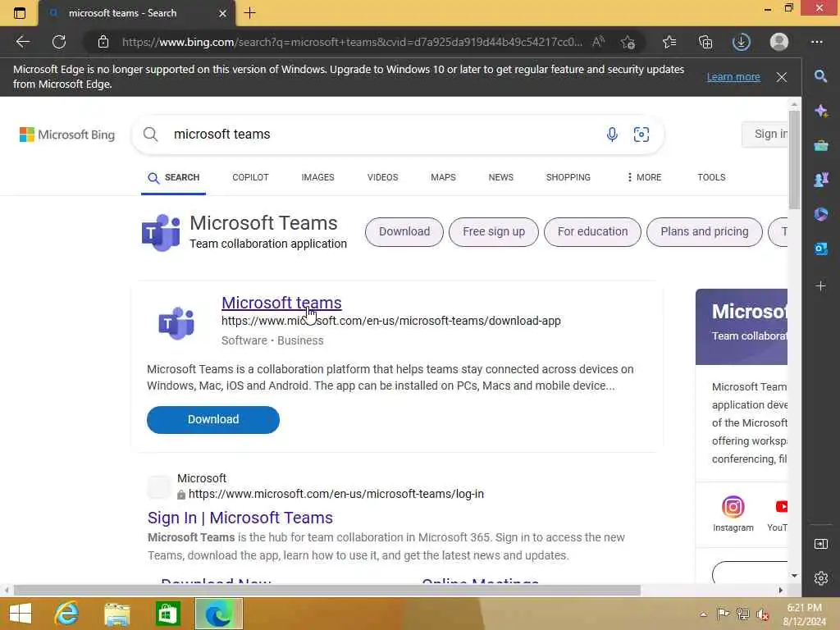Image resolution: width=840 pixels, height=630 pixels.
Task: Open the Downloads panel
Action: point(742,42)
